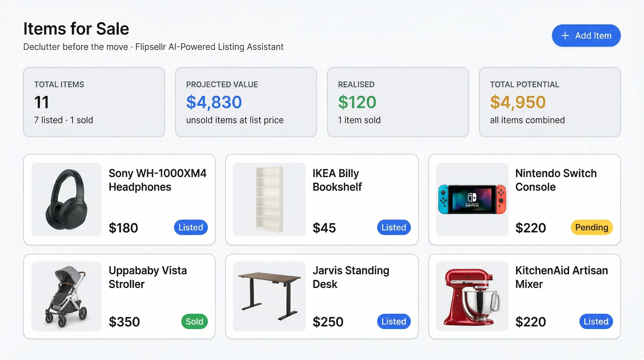Click the Items for Sale heading
Screen dimensions: 644x360
point(76,28)
